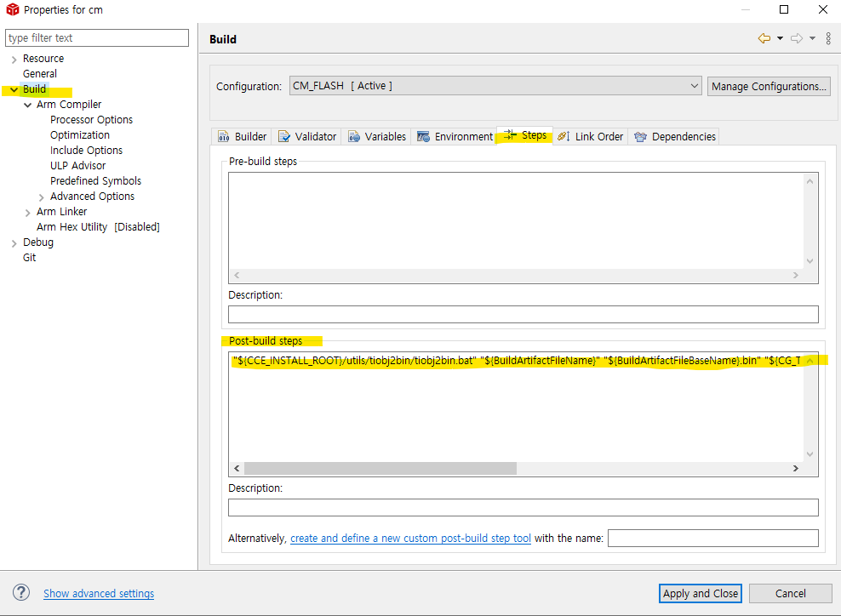Click the type filter text field
The height and width of the screenshot is (616, 841).
(97, 38)
